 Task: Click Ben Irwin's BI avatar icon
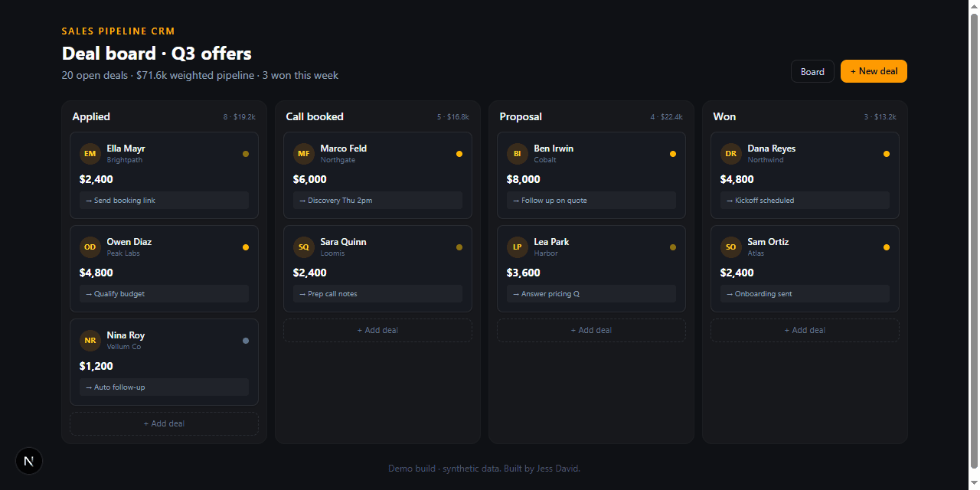tap(518, 154)
